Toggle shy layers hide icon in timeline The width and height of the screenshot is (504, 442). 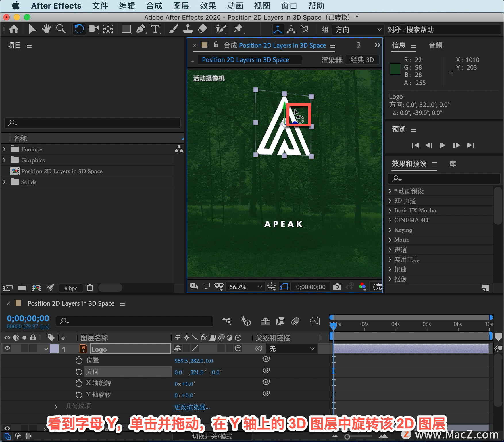point(265,321)
